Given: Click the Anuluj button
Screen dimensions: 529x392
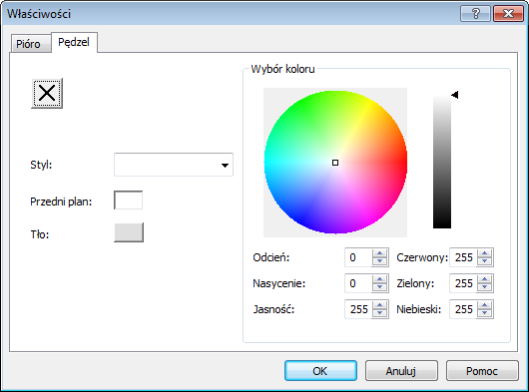Looking at the screenshot, I should click(x=401, y=371).
